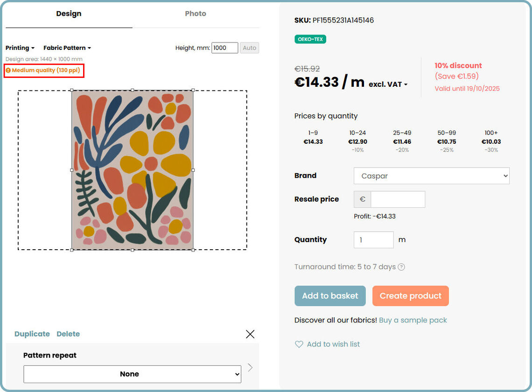This screenshot has height=392, width=532.
Task: Follow the Buy a sample pack link
Action: [x=413, y=320]
